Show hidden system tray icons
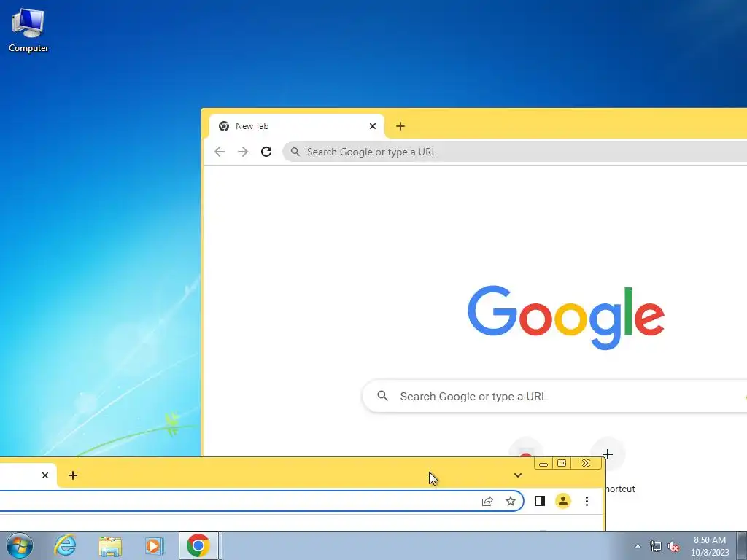 coord(638,546)
